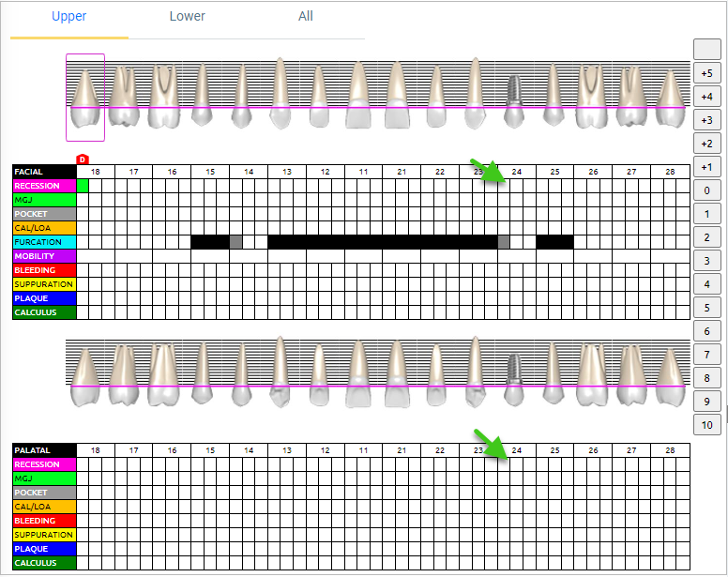Click the MOBILITY row label
The image size is (728, 577).
click(x=44, y=256)
